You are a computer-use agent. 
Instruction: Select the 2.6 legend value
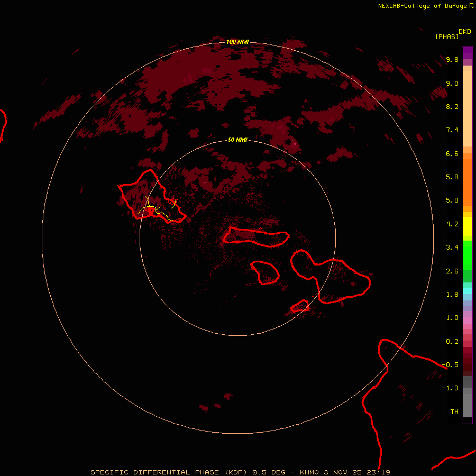click(x=452, y=271)
